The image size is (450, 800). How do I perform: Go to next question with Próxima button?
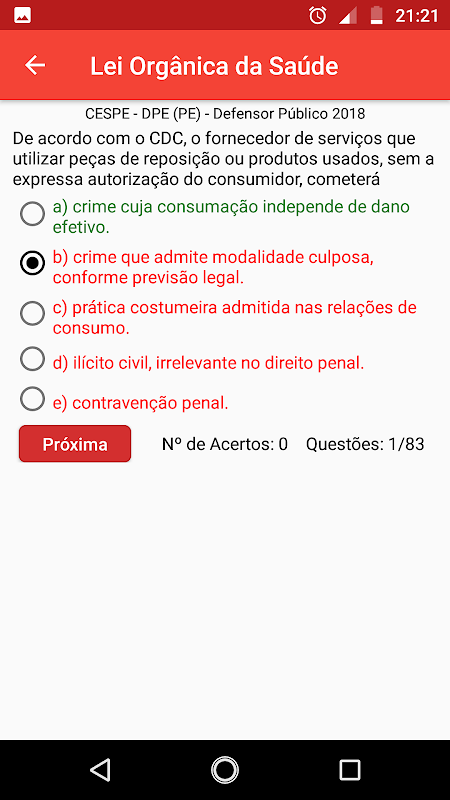pyautogui.click(x=75, y=444)
